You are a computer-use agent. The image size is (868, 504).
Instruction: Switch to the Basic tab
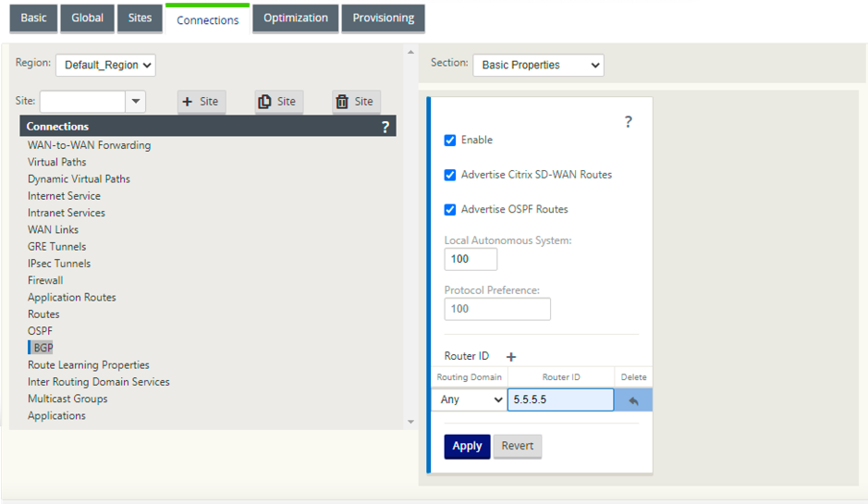34,18
